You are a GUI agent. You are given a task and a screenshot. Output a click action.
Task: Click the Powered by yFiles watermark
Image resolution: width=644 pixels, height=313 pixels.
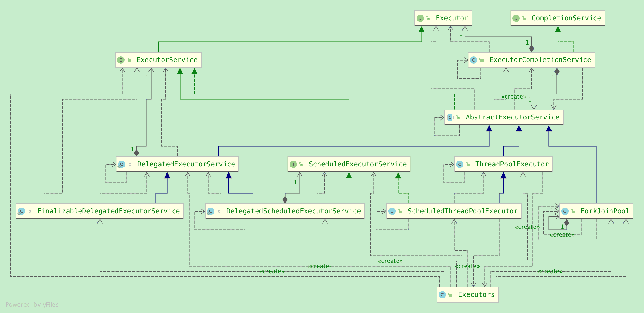tap(32, 304)
